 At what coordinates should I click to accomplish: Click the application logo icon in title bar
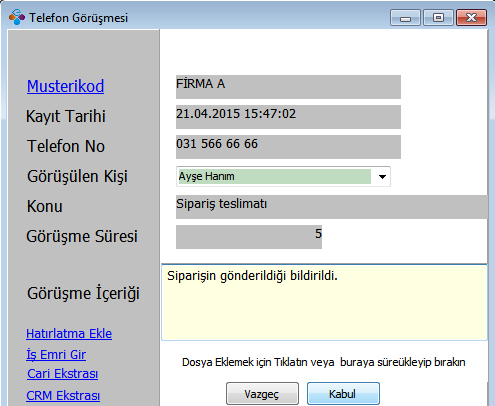17,17
